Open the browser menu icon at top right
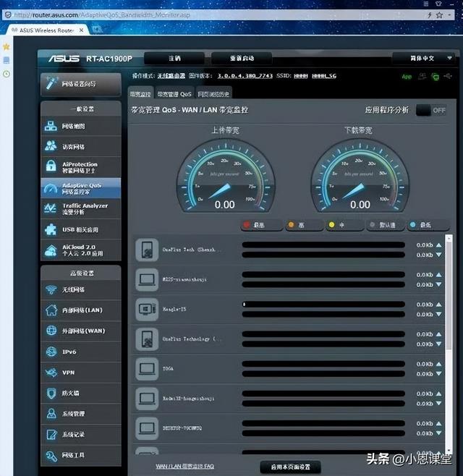463x476 pixels. point(426,4)
